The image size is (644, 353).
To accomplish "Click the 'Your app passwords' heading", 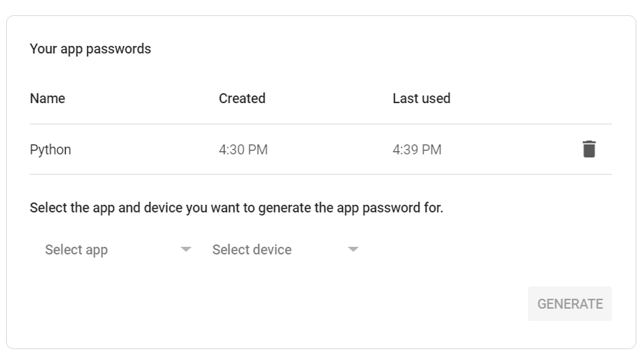I will (90, 49).
